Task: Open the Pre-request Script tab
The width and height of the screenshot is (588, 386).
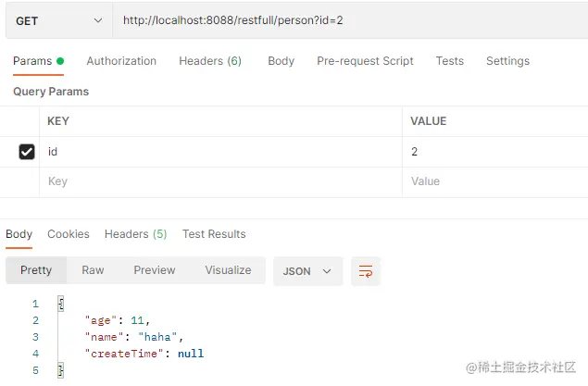Action: click(x=365, y=61)
